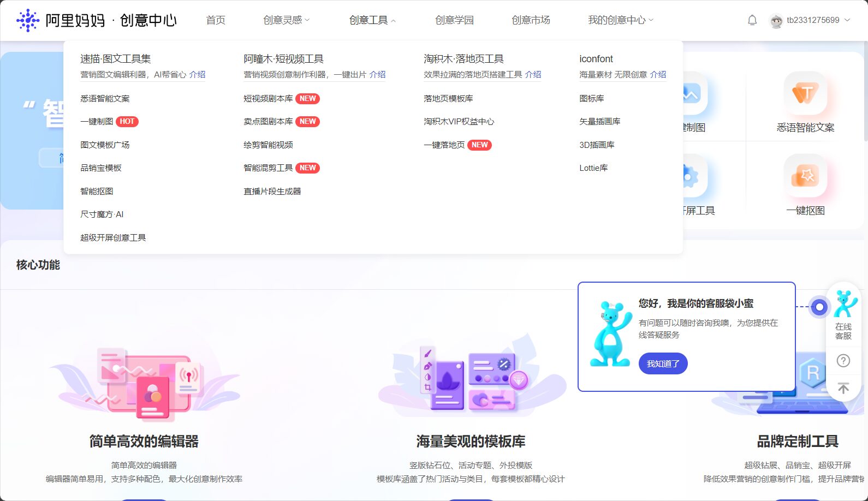Click the blue mascot in the customer service popup
This screenshot has width=868, height=501.
pyautogui.click(x=611, y=333)
